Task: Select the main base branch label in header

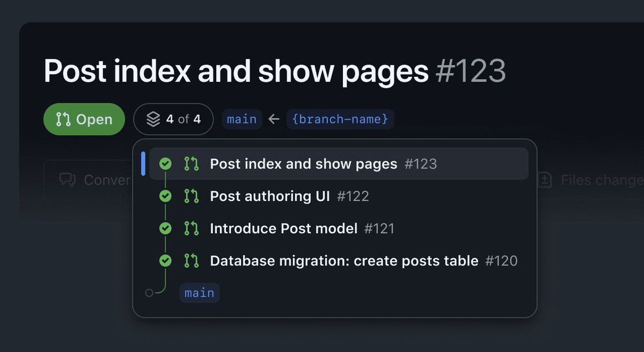Action: (241, 119)
